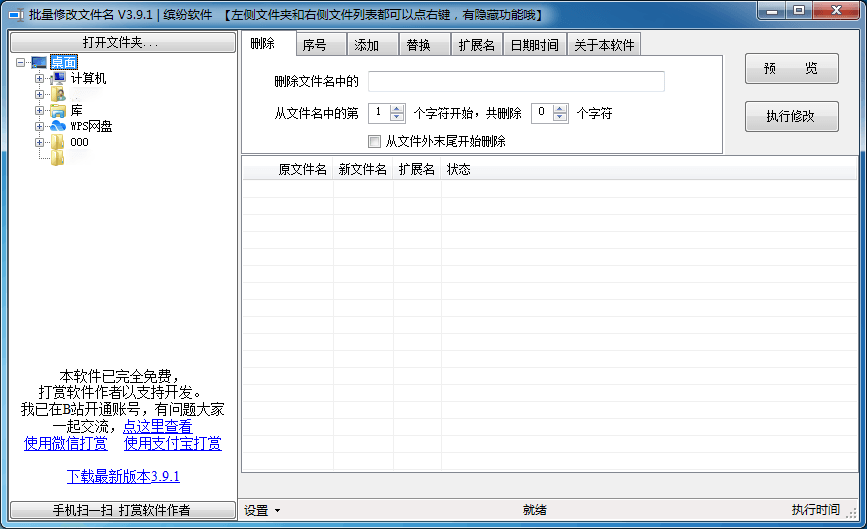Click the WPS网盘 cloud icon
867x529 pixels.
coord(58,126)
